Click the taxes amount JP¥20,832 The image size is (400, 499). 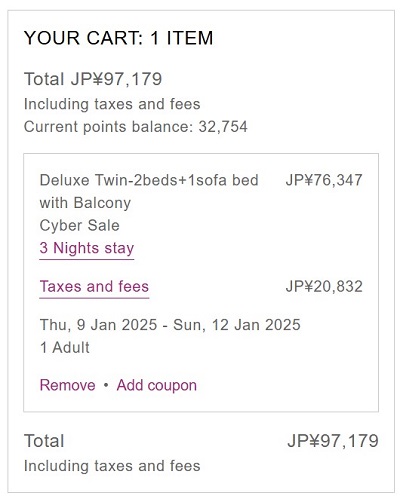pyautogui.click(x=324, y=287)
